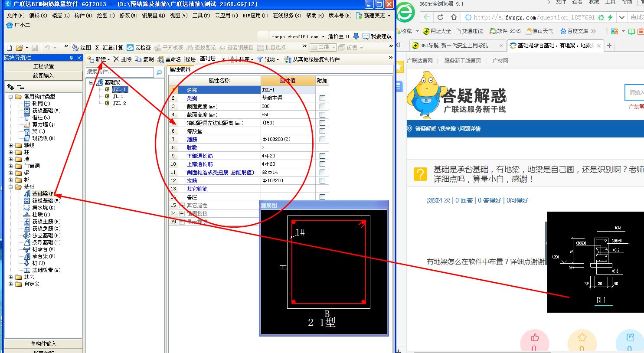644x353 pixels.
Task: Click the open folder icon in toolbar
Action: pyautogui.click(x=19, y=48)
